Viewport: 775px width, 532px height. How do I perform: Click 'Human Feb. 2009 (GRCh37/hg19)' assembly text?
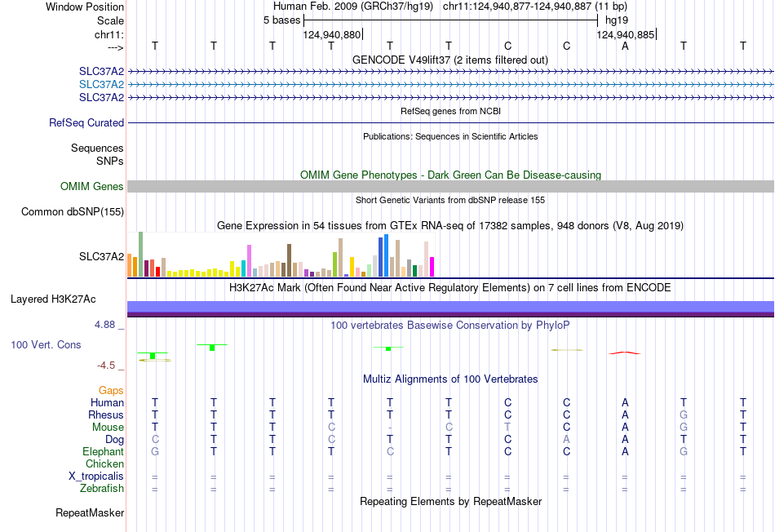(x=353, y=7)
